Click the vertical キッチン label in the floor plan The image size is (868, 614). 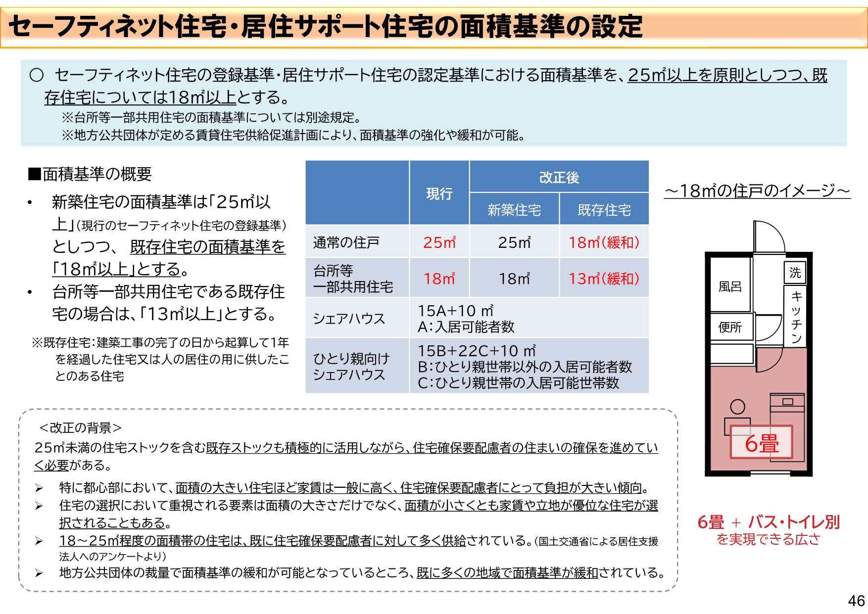[x=796, y=317]
